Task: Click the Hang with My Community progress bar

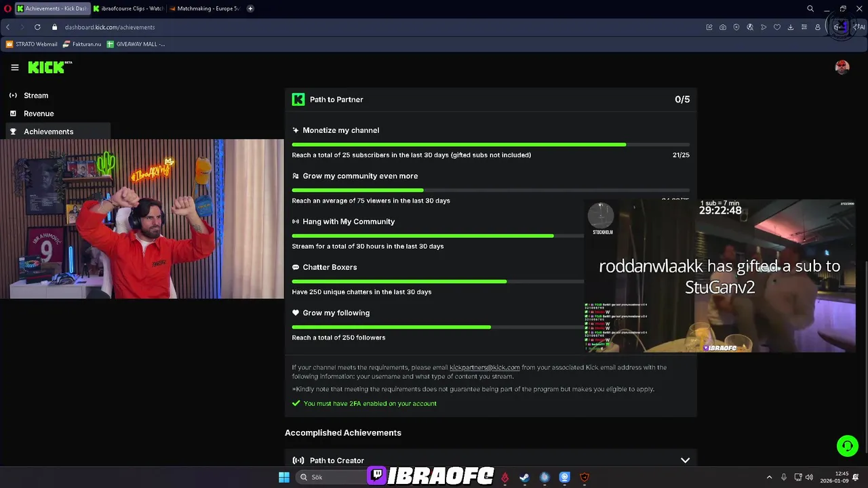Action: pos(437,236)
